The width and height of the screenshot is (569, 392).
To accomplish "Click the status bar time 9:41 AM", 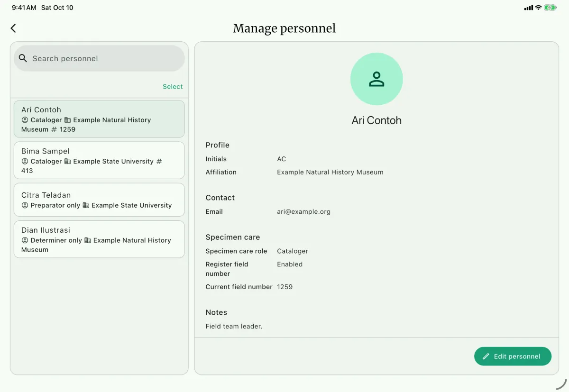I will pos(24,8).
